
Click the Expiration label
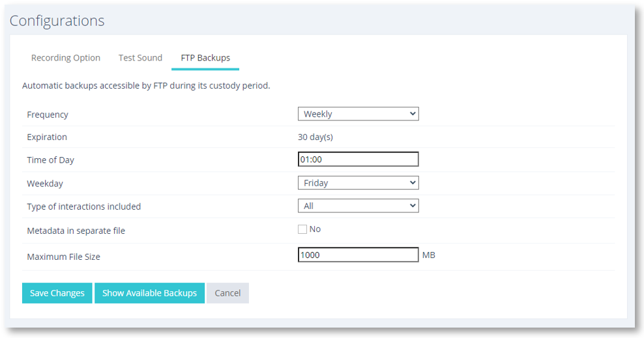point(47,137)
